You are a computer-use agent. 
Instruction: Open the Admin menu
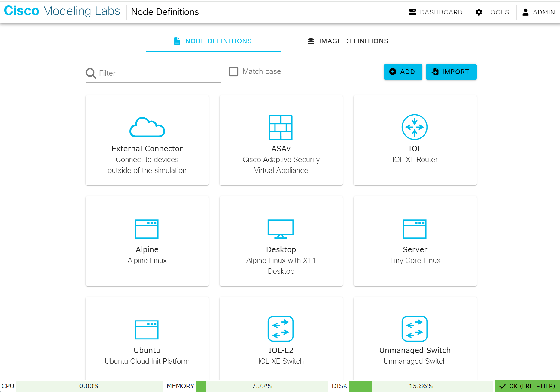[x=539, y=12]
